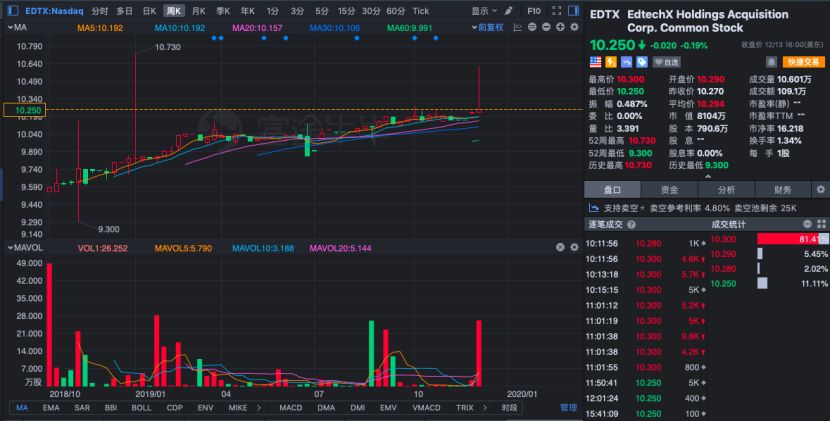830x421 pixels.
Task: Select the 季K quarterly period
Action: [x=223, y=11]
